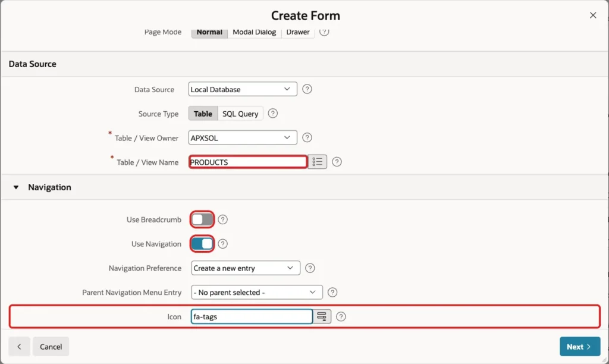This screenshot has height=364, width=609.
Task: Open help for Parent Navigation Menu Entry
Action: pos(332,292)
